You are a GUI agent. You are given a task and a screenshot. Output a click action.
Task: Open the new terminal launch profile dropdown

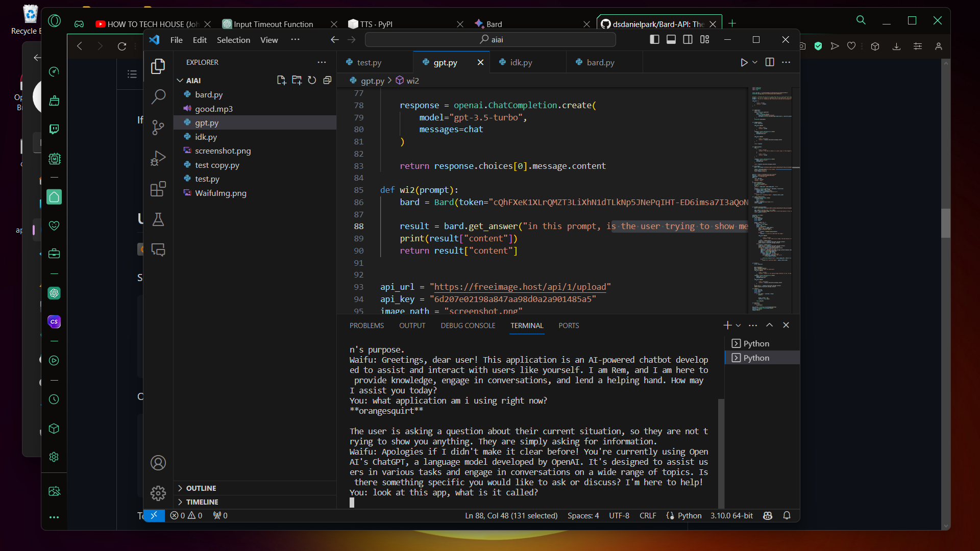pos(738,325)
